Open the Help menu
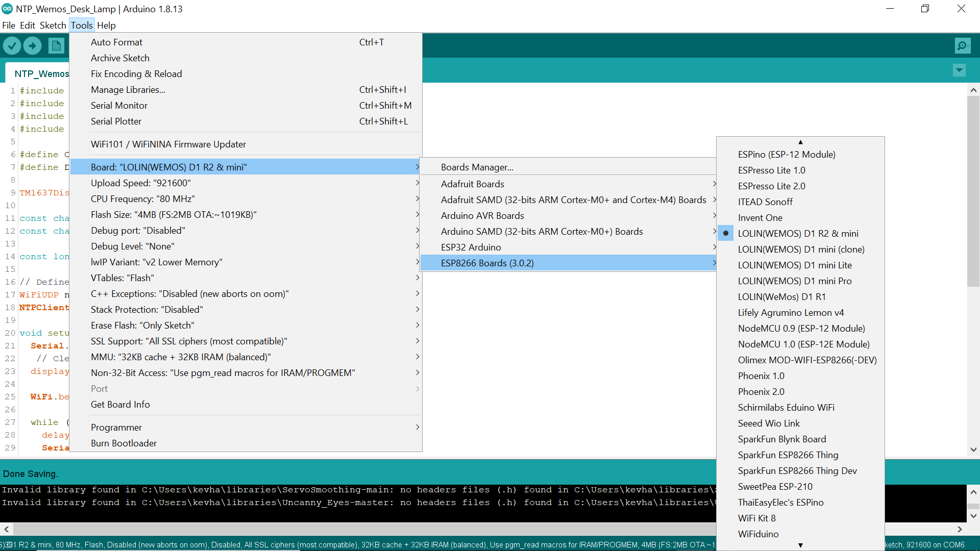 [x=106, y=25]
